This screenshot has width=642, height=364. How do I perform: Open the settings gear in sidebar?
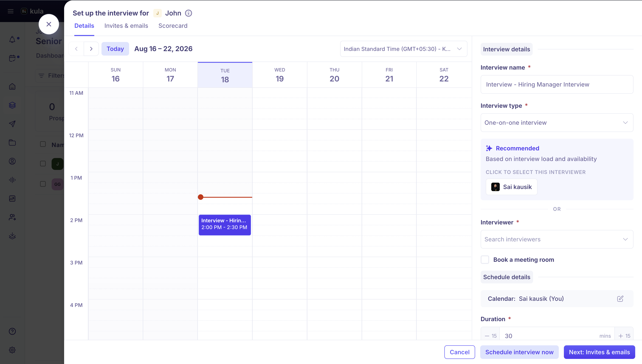pyautogui.click(x=12, y=350)
